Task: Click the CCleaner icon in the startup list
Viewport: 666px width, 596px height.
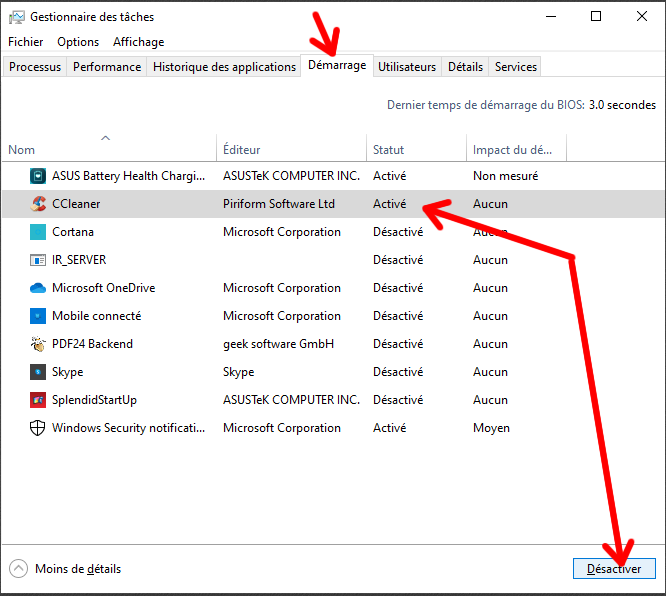Action: click(x=38, y=204)
